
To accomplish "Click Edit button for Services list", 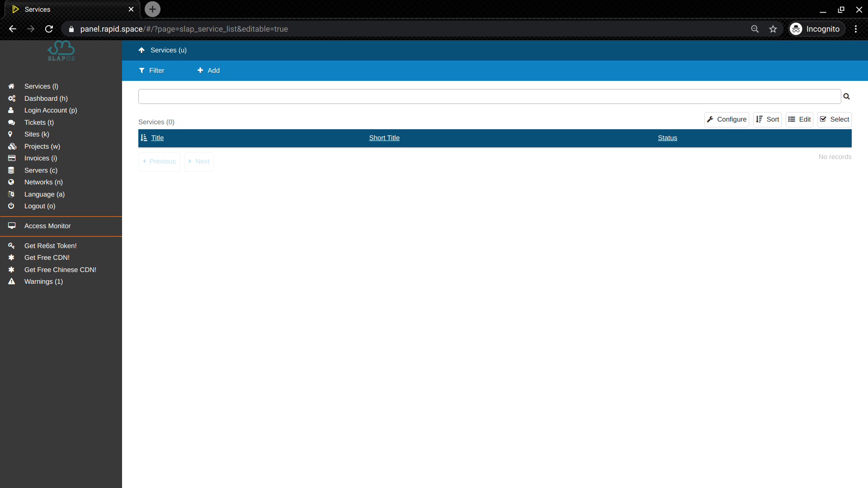I will (x=799, y=119).
